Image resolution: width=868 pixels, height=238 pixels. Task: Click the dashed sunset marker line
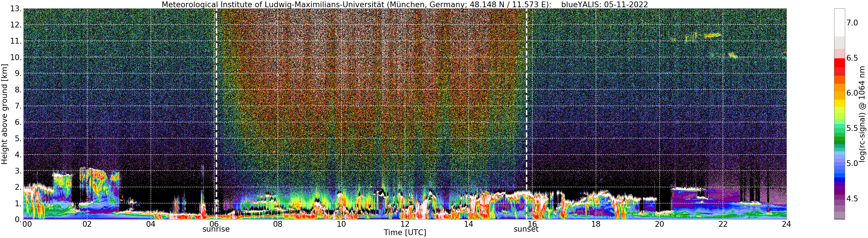pos(526,114)
